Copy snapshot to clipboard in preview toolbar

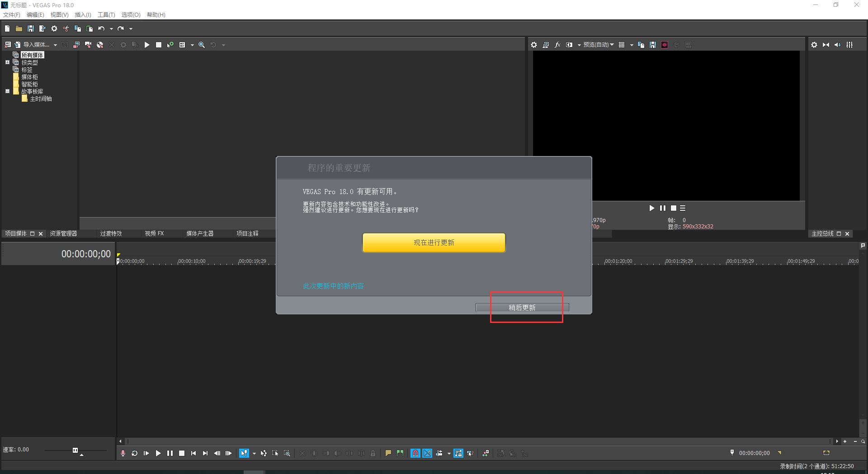(641, 45)
